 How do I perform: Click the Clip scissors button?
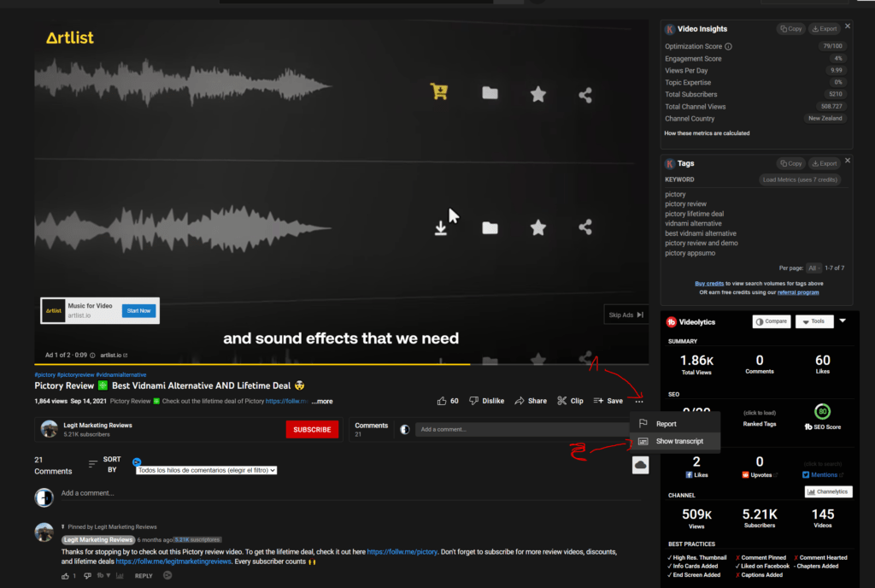click(570, 401)
